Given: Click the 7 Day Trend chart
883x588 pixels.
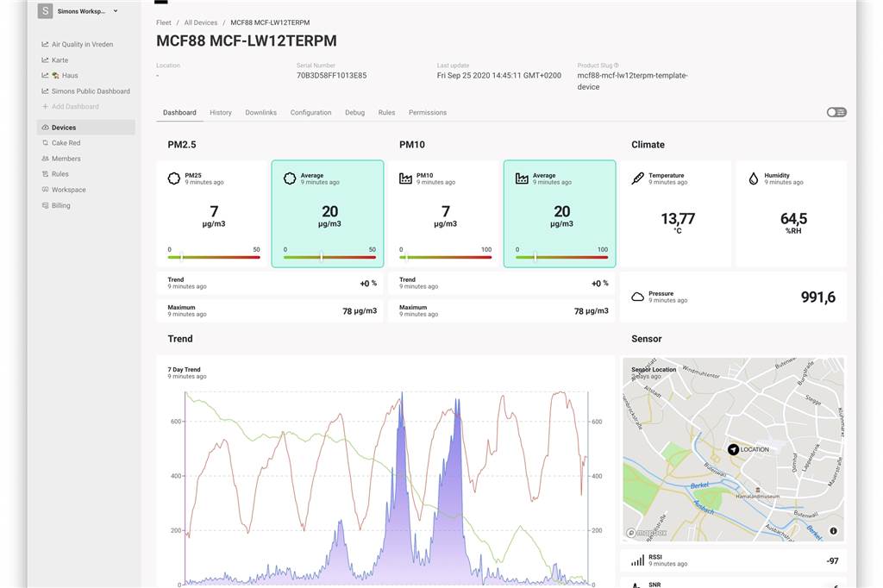Looking at the screenshot, I should 386,487.
